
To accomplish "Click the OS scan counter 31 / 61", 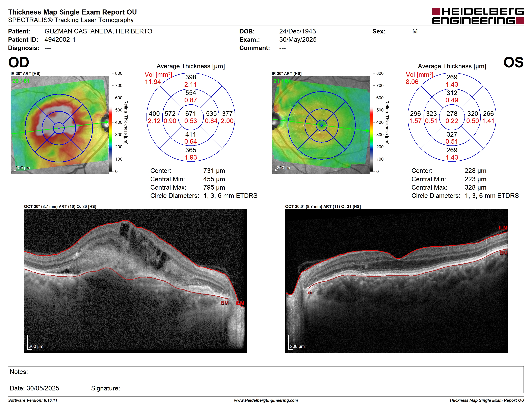I will pyautogui.click(x=282, y=81).
